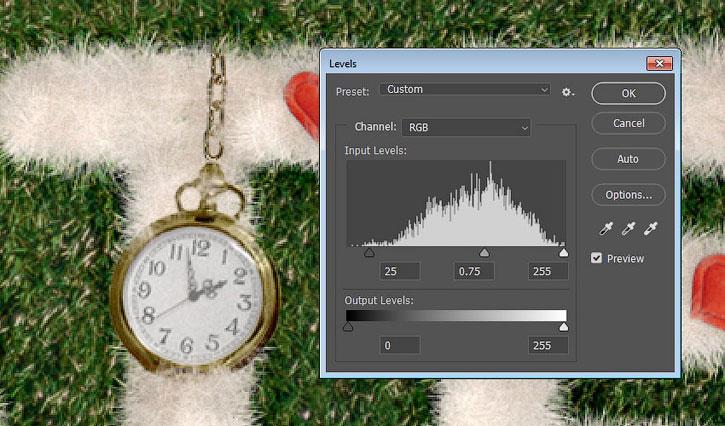Select the output white slider handle

[563, 327]
